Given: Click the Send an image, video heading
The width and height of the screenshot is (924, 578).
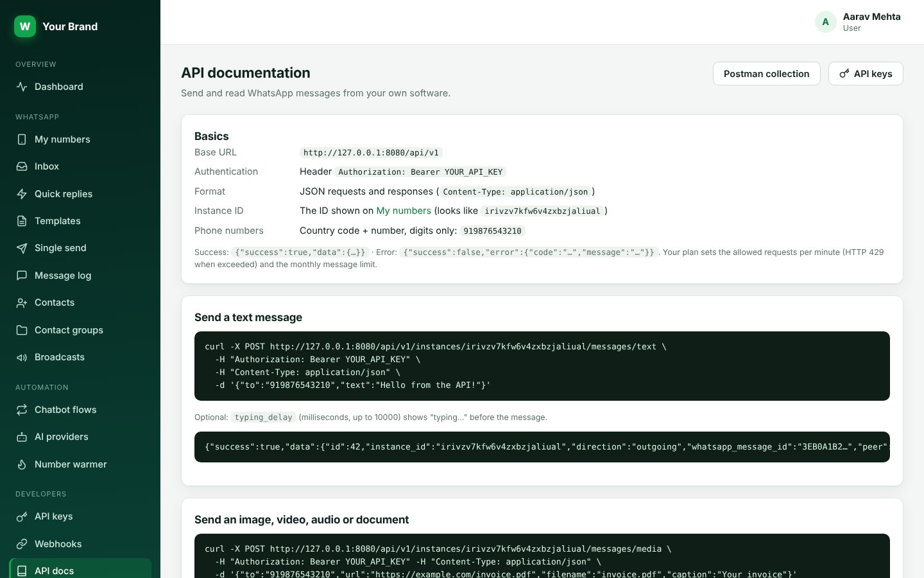Looking at the screenshot, I should [x=302, y=520].
